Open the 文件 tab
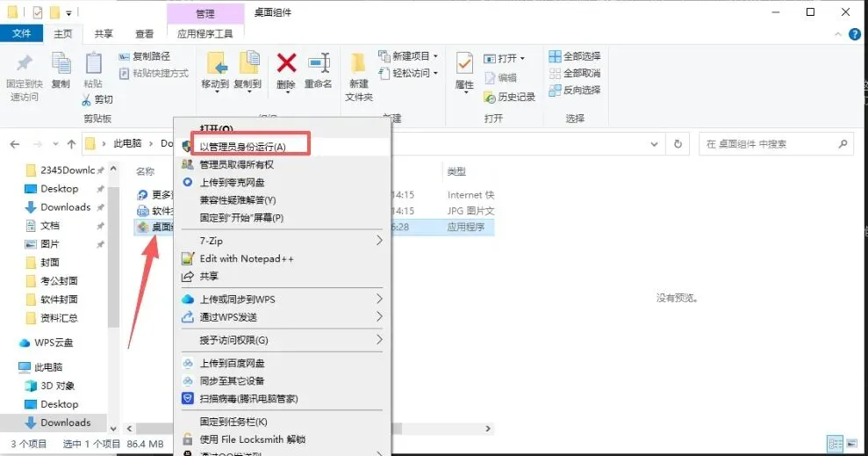Viewport: 868px width, 456px height. tap(21, 33)
